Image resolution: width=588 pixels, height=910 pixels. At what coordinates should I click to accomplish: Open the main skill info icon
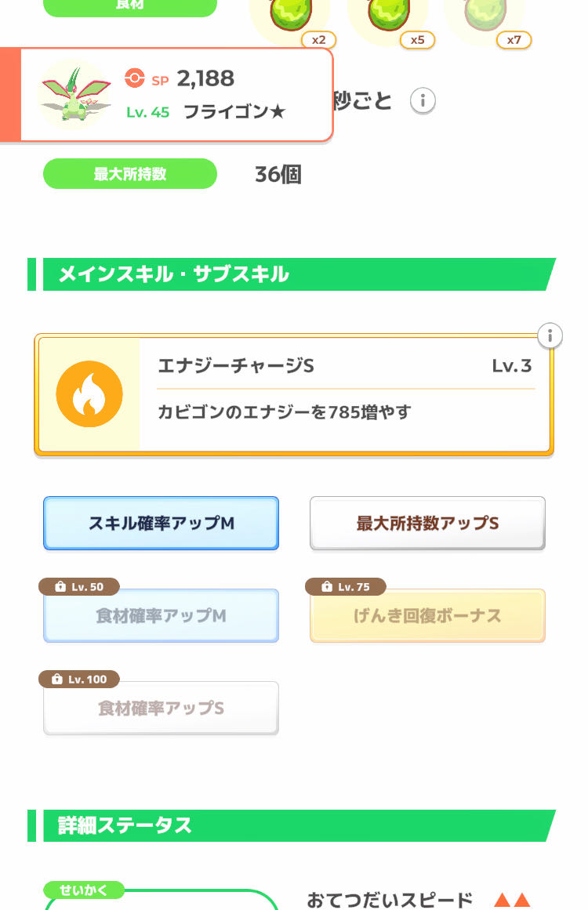[x=550, y=336]
